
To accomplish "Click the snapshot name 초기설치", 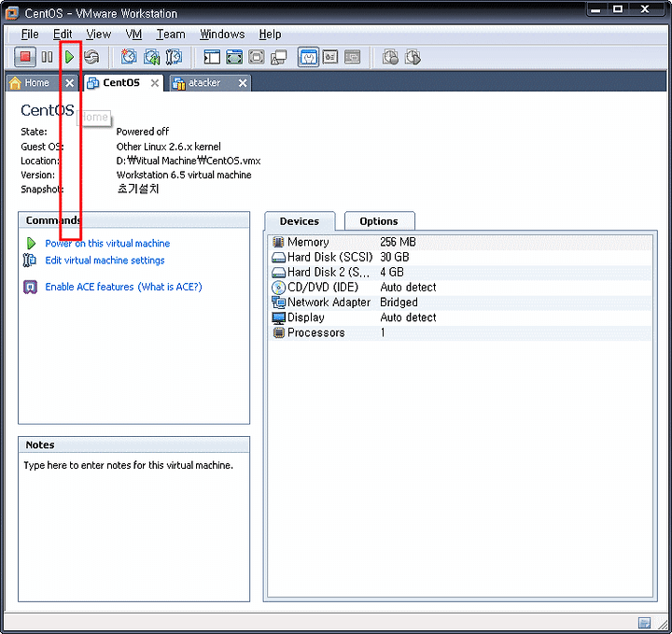I will [x=138, y=189].
